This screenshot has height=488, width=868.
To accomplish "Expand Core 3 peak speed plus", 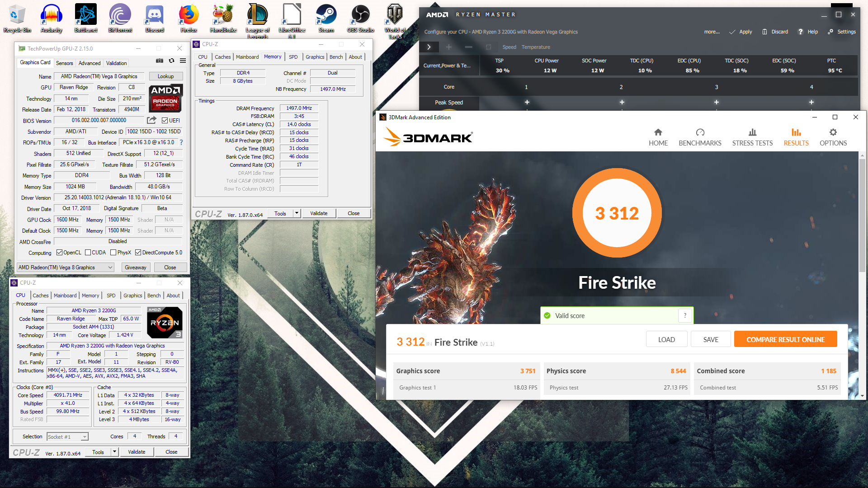I will [x=717, y=103].
